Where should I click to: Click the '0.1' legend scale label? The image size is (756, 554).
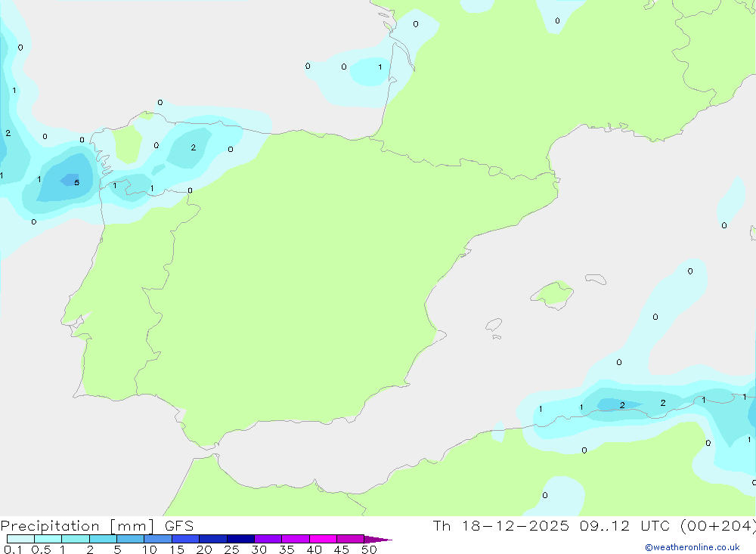point(13,549)
